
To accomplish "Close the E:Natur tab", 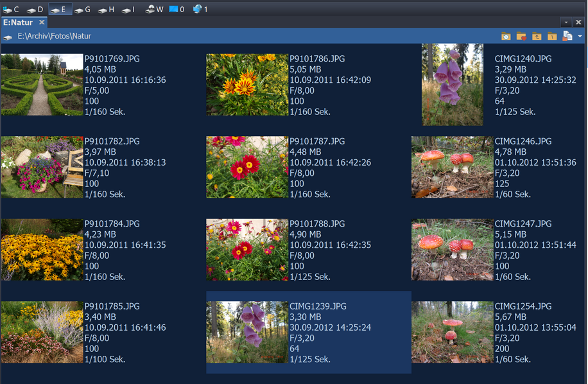I will (x=42, y=22).
